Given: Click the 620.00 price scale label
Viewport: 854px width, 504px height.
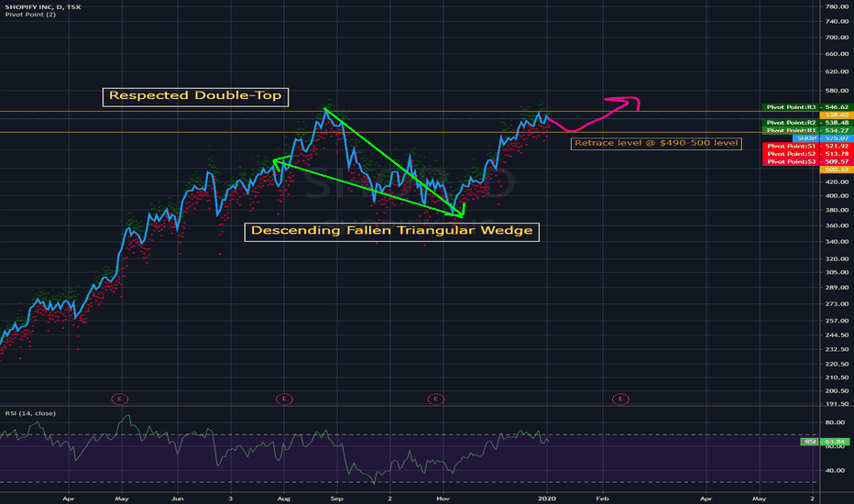Looking at the screenshot, I should point(838,71).
